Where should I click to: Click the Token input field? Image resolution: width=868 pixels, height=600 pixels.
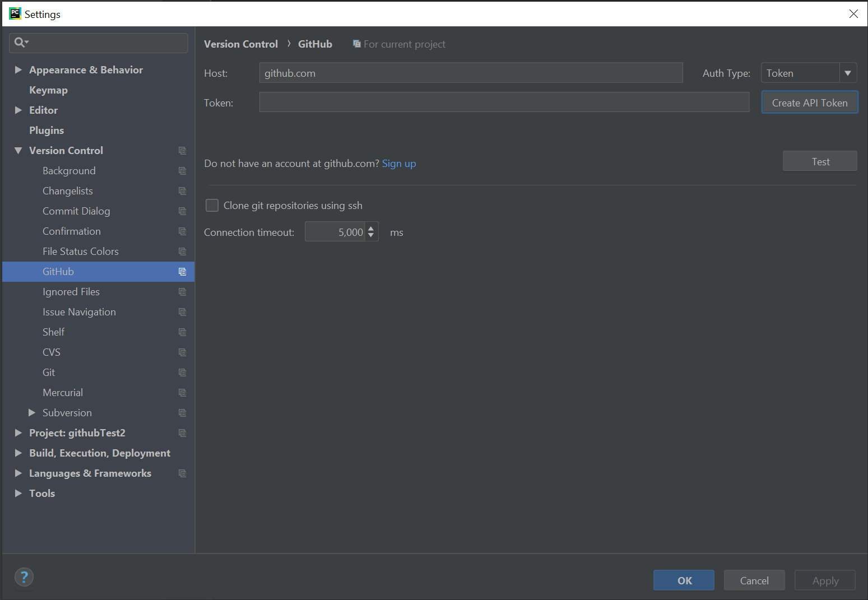504,103
